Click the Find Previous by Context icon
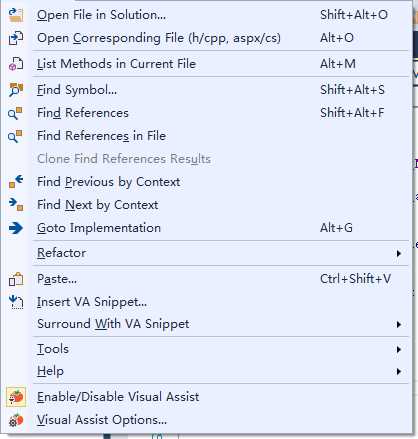The height and width of the screenshot is (439, 418). (16, 182)
